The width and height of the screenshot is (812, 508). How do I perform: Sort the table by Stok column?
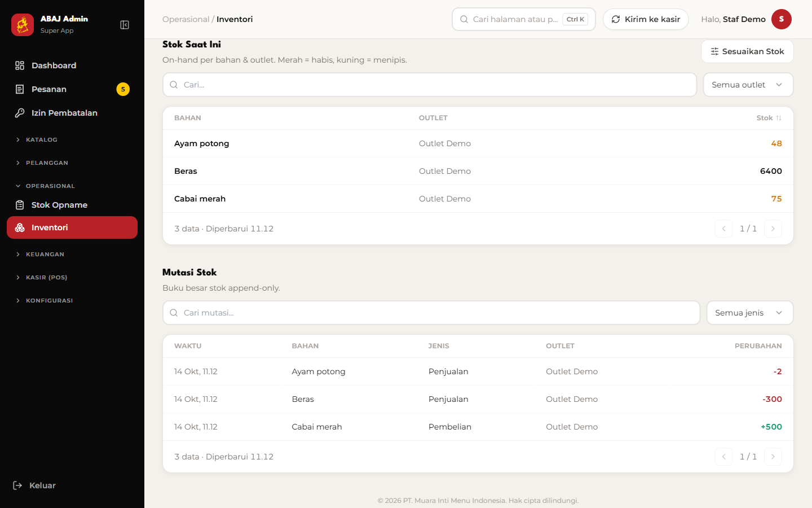point(769,118)
